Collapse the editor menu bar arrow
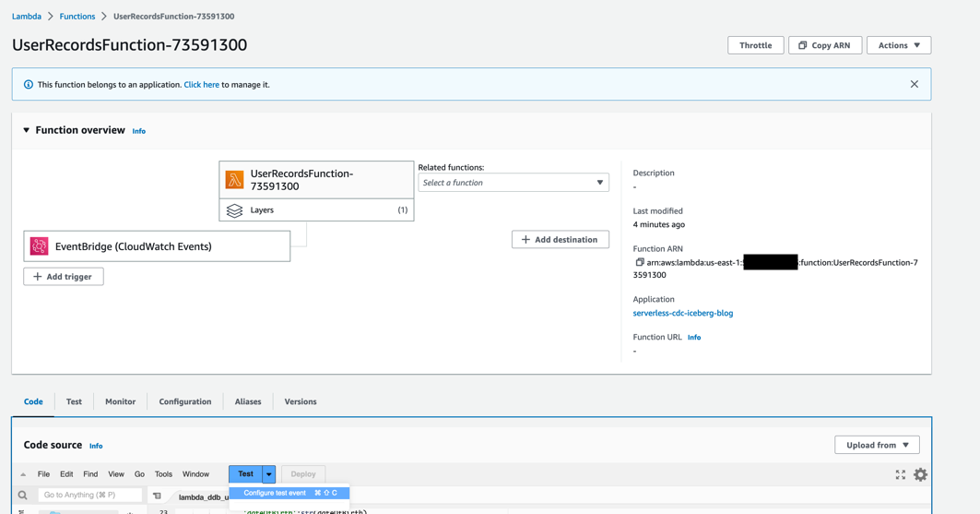The image size is (980, 514). click(x=23, y=474)
